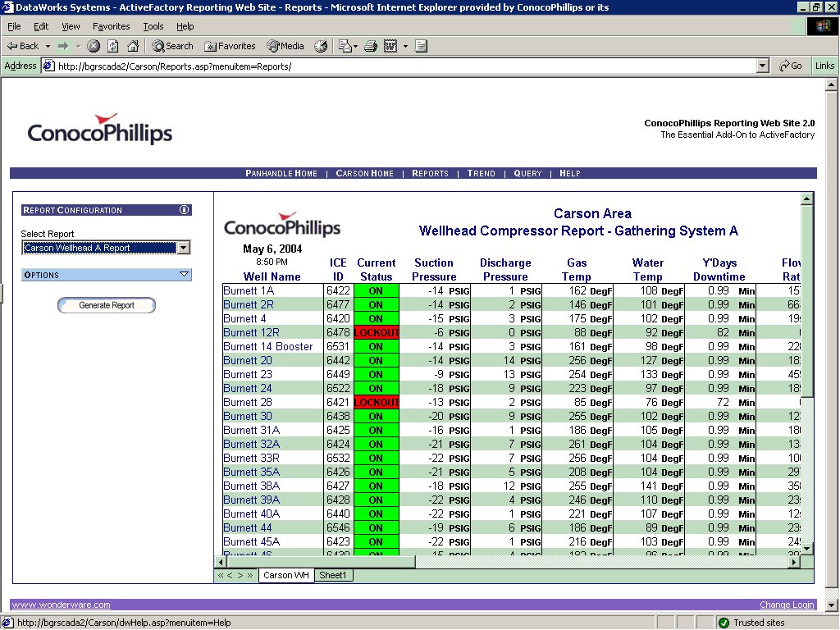Navigate to Panhandle Home
This screenshot has width=840, height=630.
tap(281, 174)
